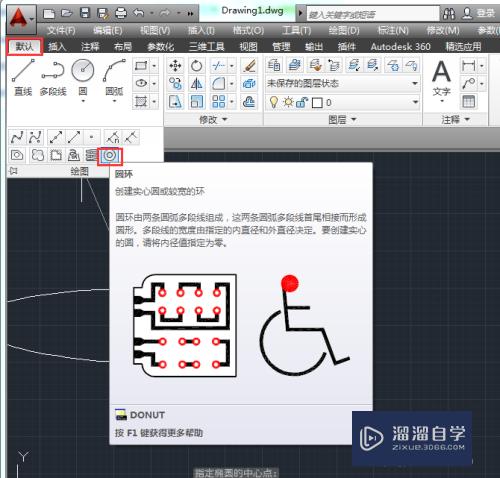
Task: Click the layer 0 color square
Action: [x=317, y=103]
